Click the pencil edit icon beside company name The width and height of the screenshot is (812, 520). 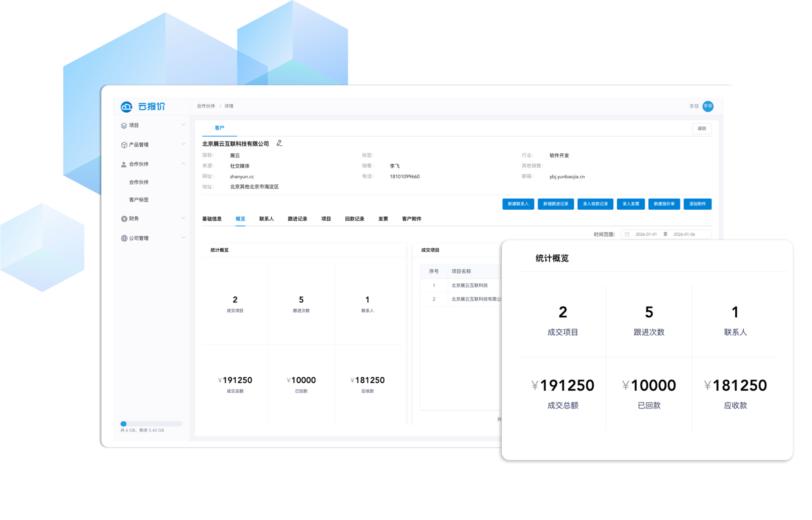(x=279, y=143)
